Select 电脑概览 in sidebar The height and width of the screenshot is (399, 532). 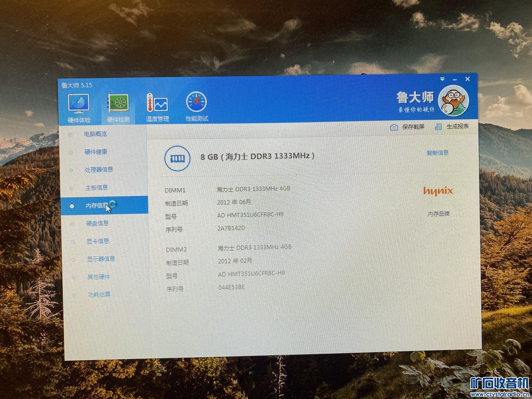[x=95, y=134]
